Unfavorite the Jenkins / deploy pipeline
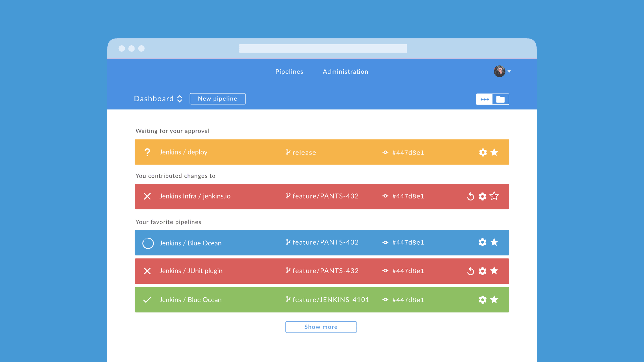The width and height of the screenshot is (644, 362). pyautogui.click(x=494, y=152)
